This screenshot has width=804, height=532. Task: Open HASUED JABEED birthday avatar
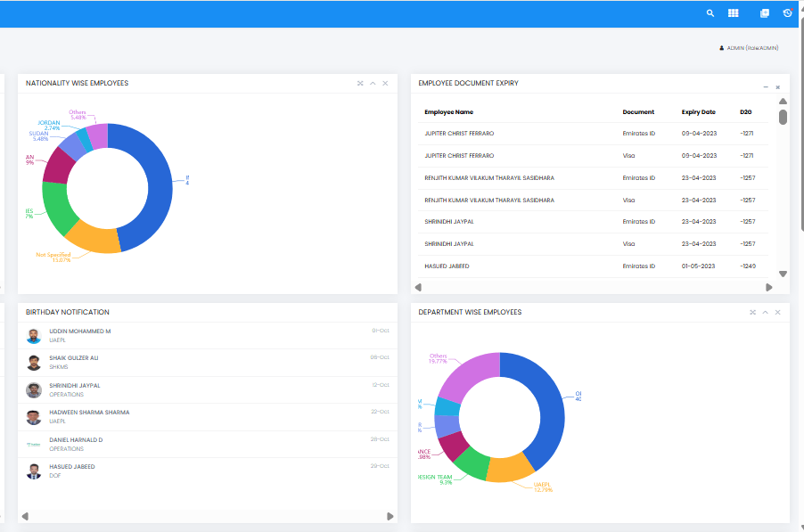click(x=34, y=471)
